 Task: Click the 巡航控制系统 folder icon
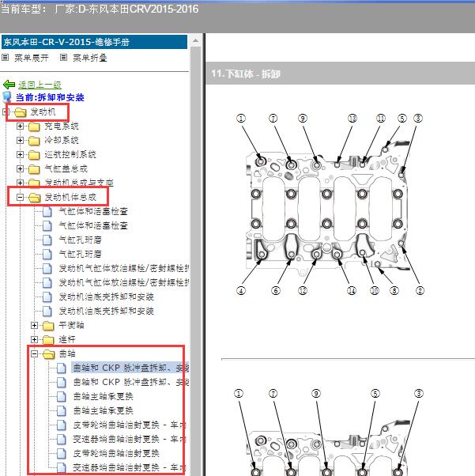34,155
